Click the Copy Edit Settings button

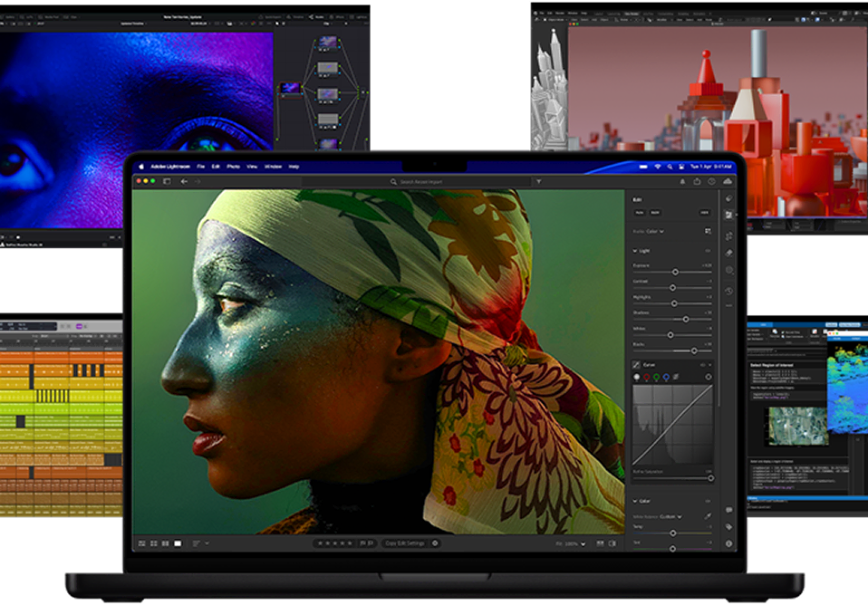tap(403, 543)
